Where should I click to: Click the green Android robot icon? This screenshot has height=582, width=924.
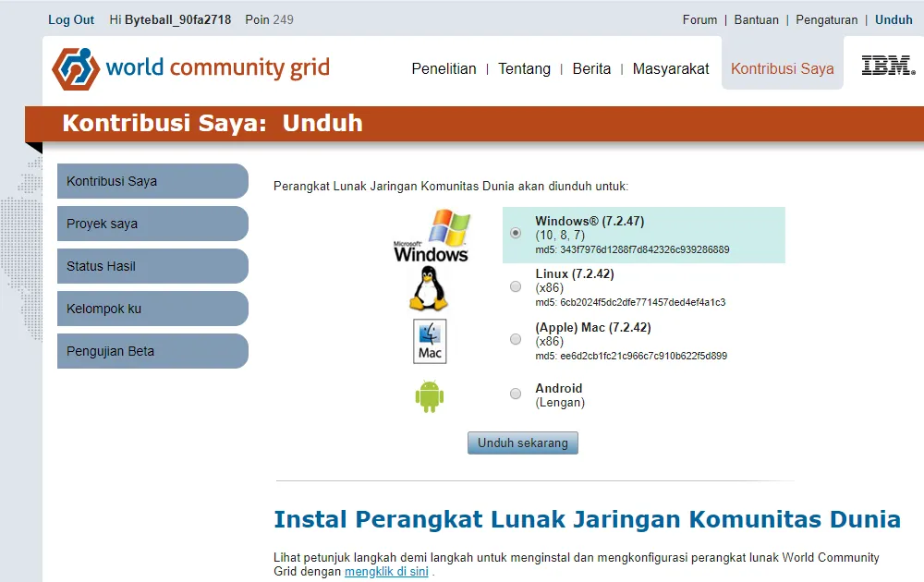coord(430,396)
